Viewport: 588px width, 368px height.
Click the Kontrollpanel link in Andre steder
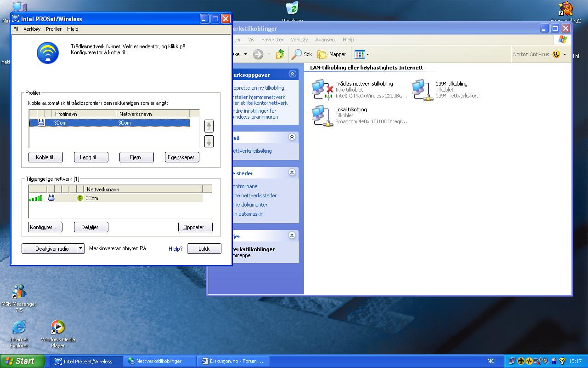click(245, 186)
